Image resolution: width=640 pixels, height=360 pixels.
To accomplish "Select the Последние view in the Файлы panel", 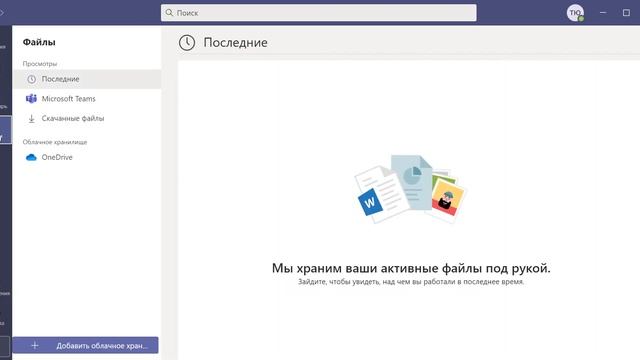I will [87, 79].
